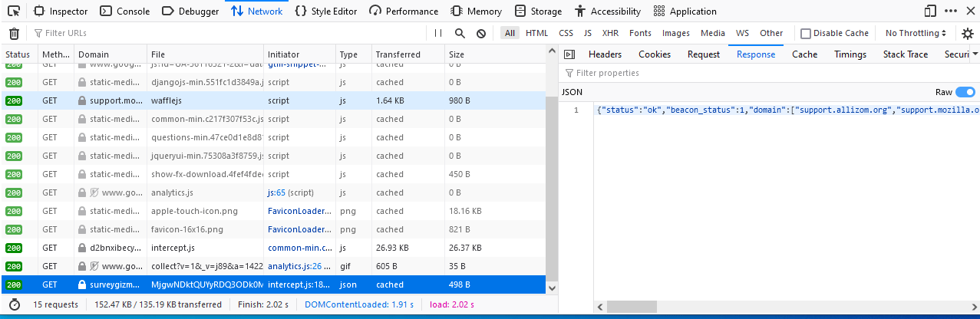Open the Timings tab in details

point(850,54)
